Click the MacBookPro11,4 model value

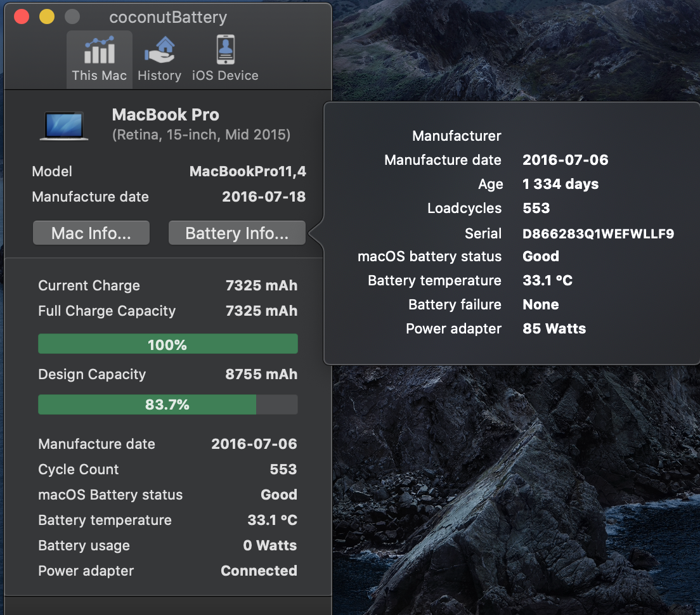click(248, 171)
